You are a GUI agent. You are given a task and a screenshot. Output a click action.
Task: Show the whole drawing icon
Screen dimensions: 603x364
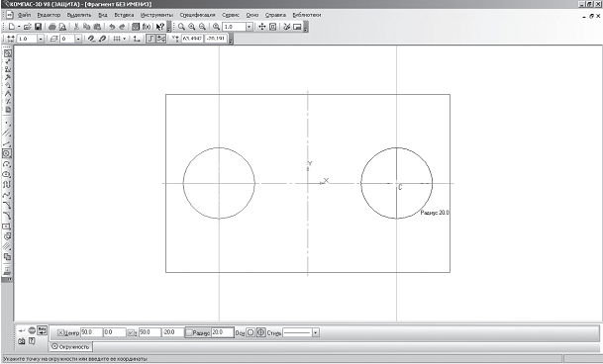272,27
